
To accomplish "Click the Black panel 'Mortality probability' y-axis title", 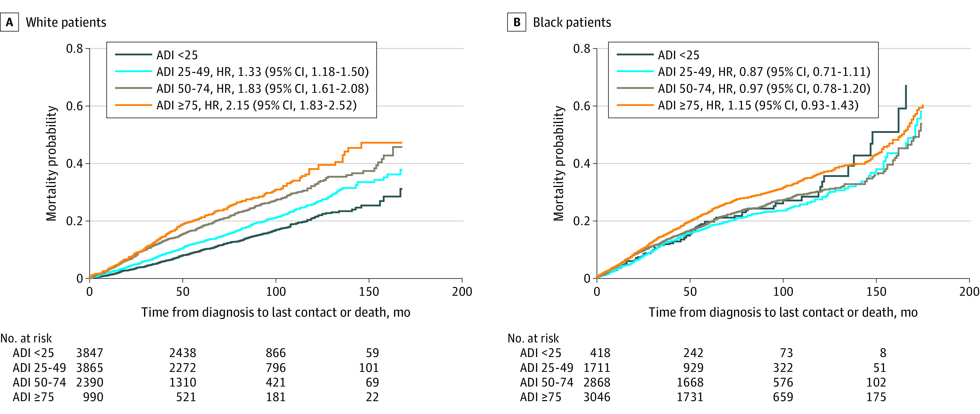I will (x=558, y=163).
